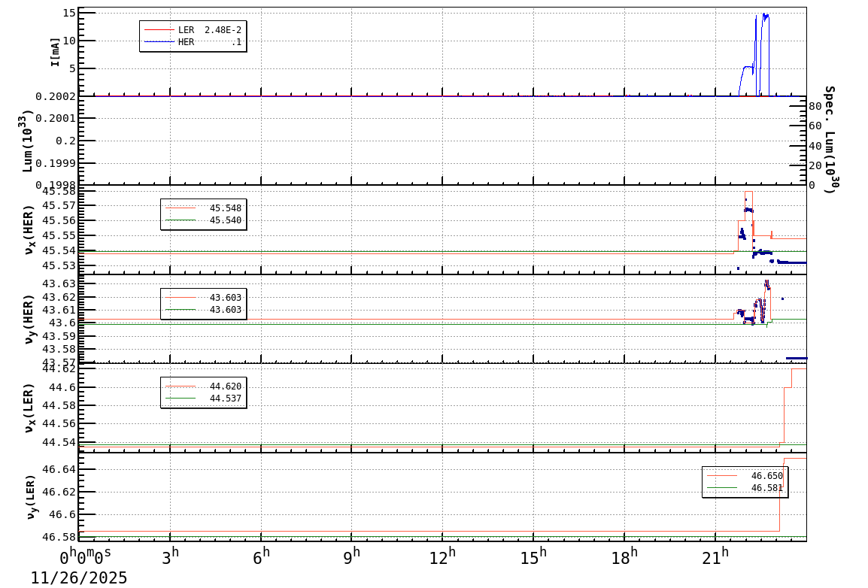Screen dimensions: 868x588
Task: Click the 44.537 legend value
Action: click(225, 399)
